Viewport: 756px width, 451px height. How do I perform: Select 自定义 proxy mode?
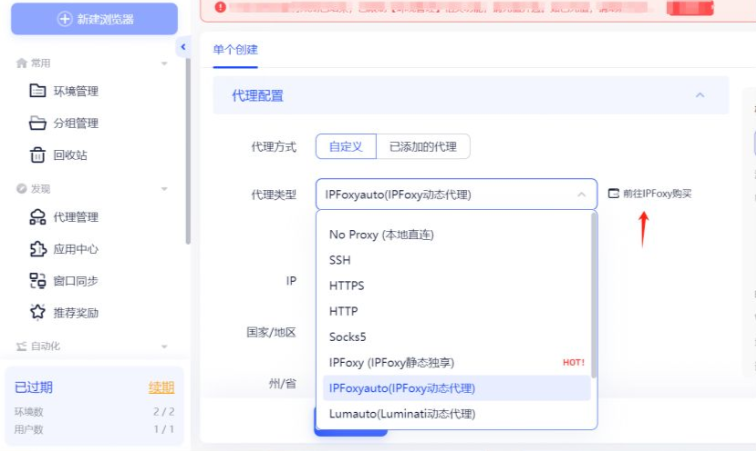[x=346, y=147]
